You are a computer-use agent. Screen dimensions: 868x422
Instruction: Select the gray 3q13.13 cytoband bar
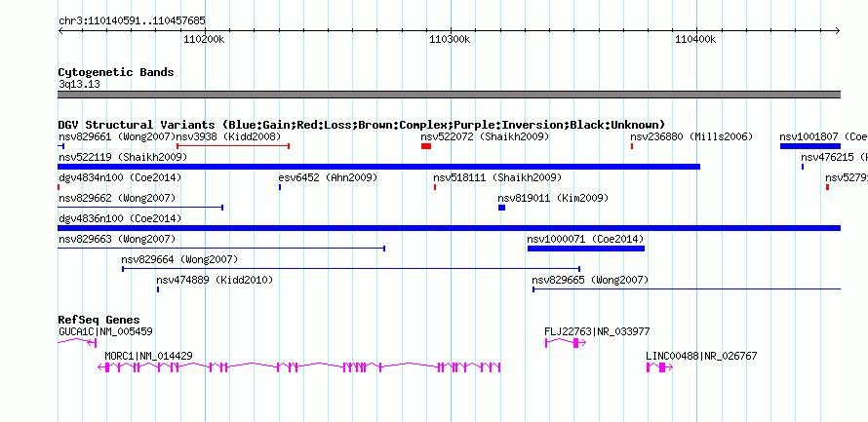(x=449, y=95)
